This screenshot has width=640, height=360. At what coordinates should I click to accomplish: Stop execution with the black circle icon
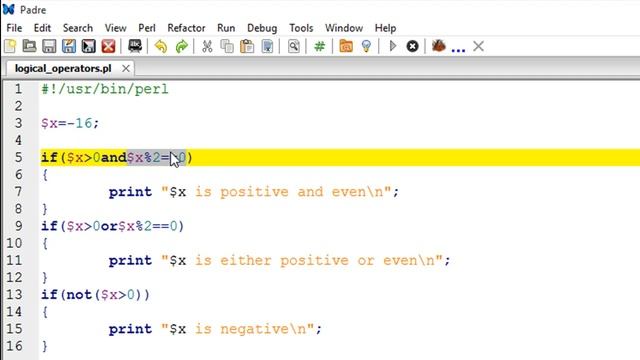[412, 46]
